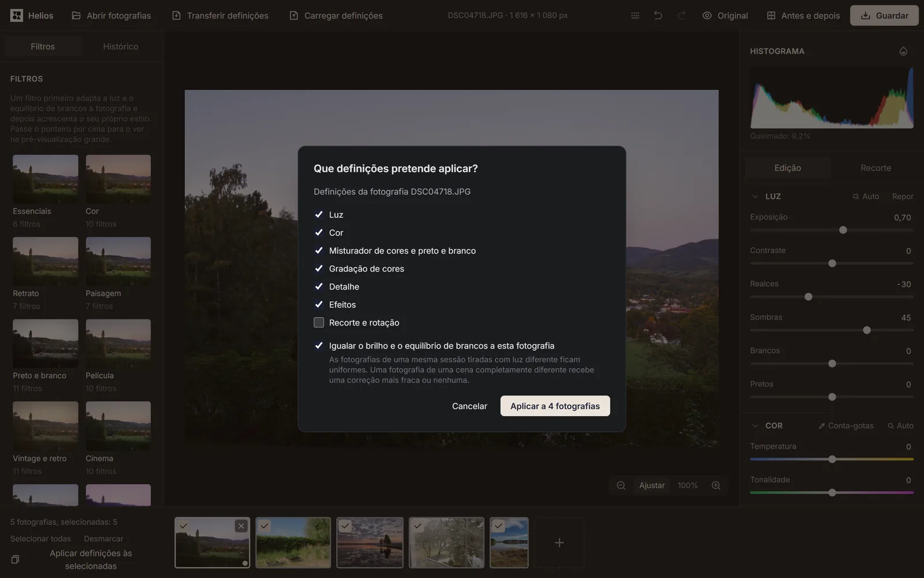This screenshot has width=924, height=578.
Task: Click the zoom out magnifier icon
Action: 621,486
